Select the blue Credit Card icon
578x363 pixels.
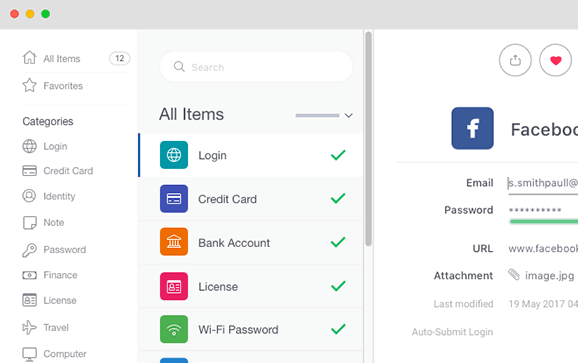pyautogui.click(x=174, y=199)
